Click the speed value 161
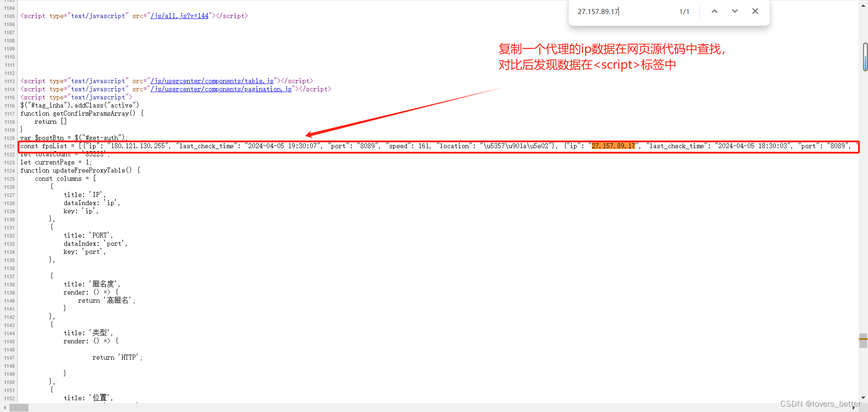The image size is (868, 412). coord(424,146)
